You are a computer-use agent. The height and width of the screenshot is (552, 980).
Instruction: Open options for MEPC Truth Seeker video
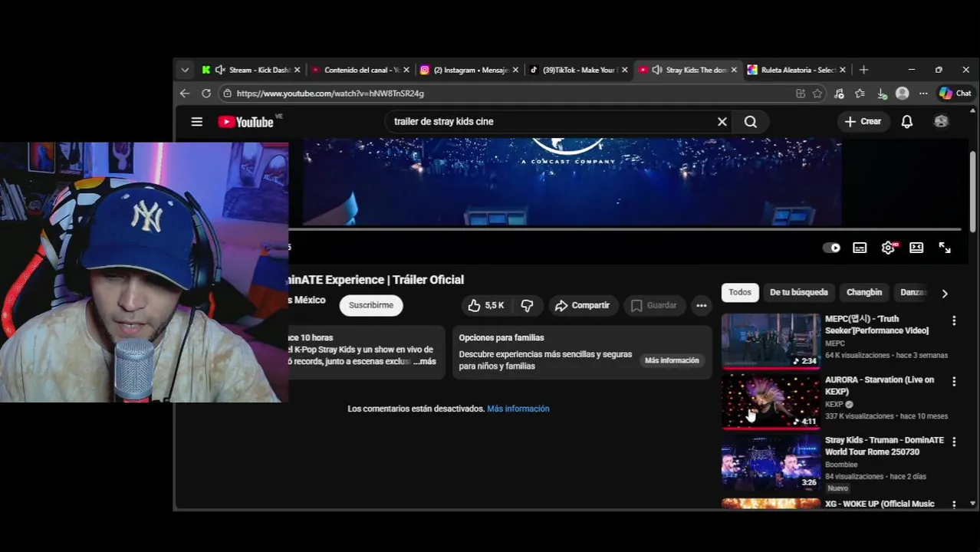pos(954,320)
